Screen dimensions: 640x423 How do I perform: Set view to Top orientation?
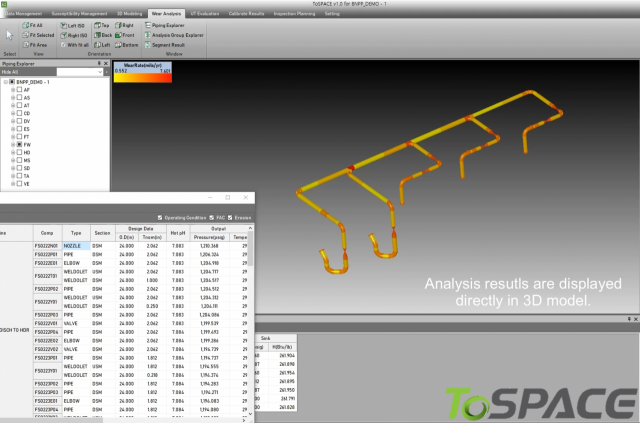pyautogui.click(x=101, y=23)
